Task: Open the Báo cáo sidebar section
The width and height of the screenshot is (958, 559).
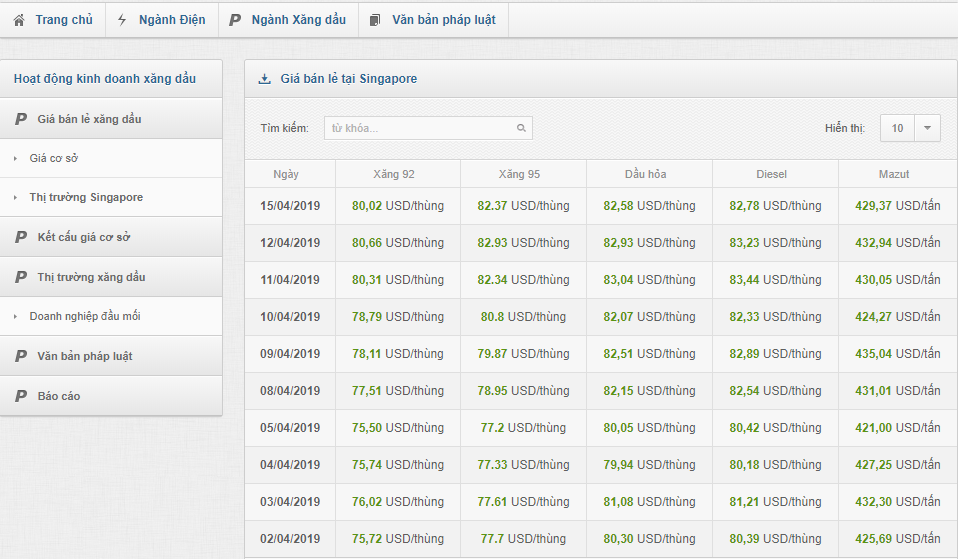Action: pos(111,396)
